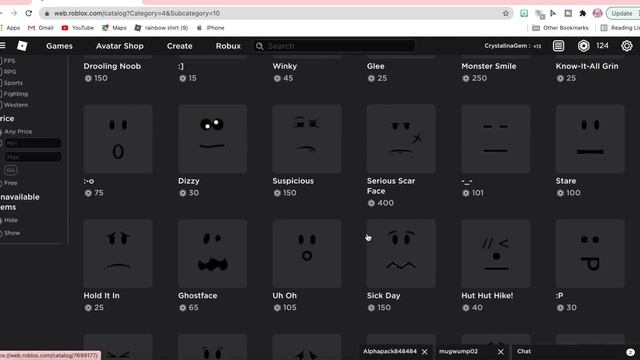Open the Hold It In thumbnail
The height and width of the screenshot is (360, 640).
[118, 253]
